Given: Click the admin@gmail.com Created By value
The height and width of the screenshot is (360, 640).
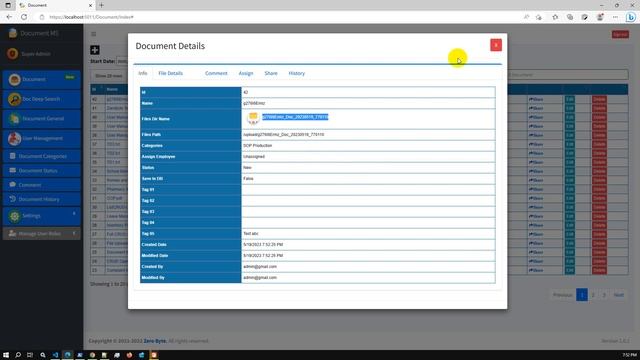Looking at the screenshot, I should [x=260, y=266].
